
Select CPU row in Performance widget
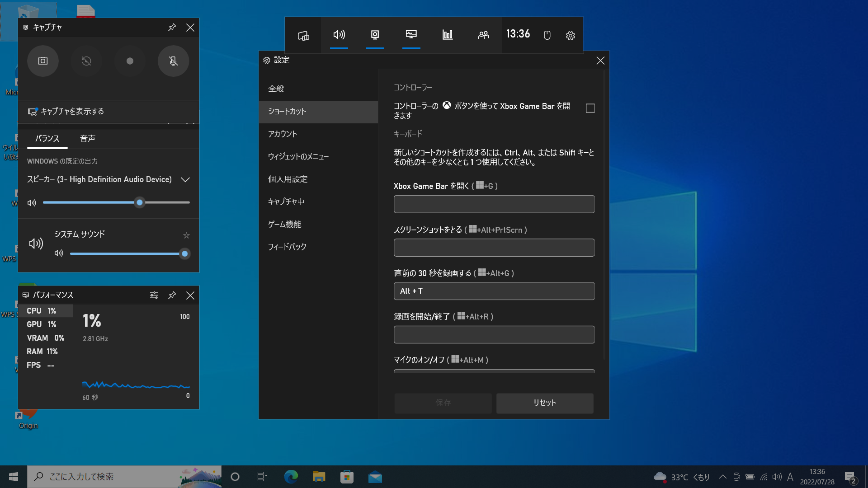click(45, 311)
